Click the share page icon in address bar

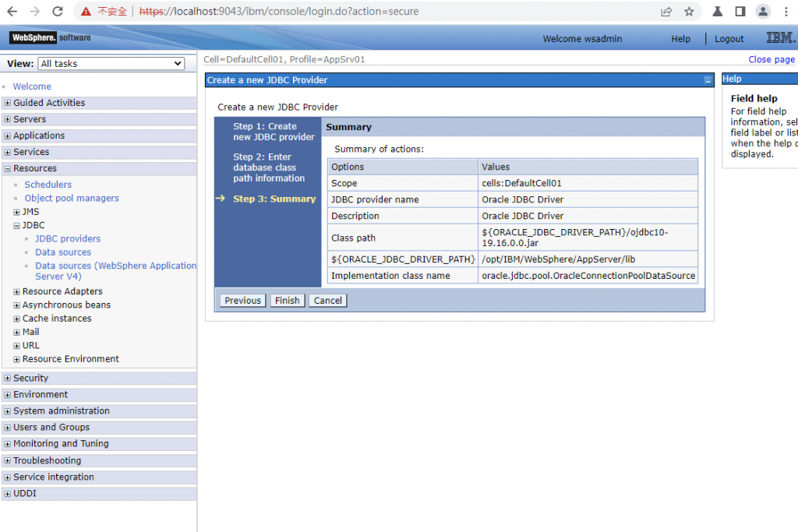click(x=666, y=11)
